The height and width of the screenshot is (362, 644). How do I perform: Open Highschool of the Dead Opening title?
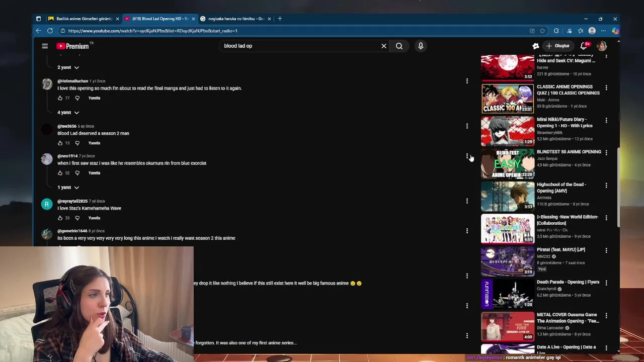pos(561,188)
